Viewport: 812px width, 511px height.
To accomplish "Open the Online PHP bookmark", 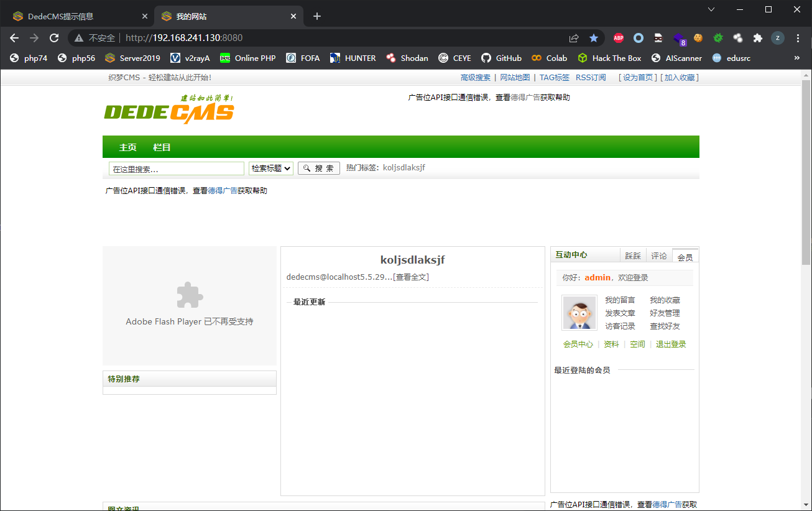I will pyautogui.click(x=247, y=58).
